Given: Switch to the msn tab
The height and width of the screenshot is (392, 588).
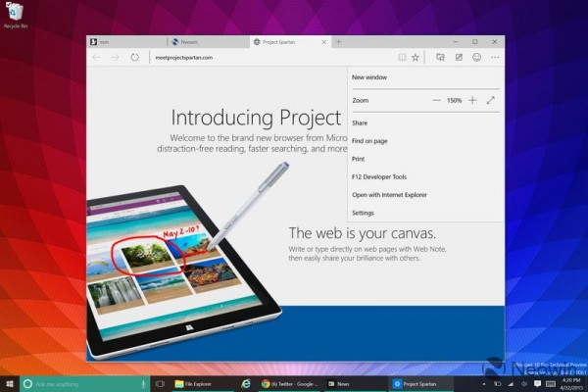Looking at the screenshot, I should click(126, 42).
